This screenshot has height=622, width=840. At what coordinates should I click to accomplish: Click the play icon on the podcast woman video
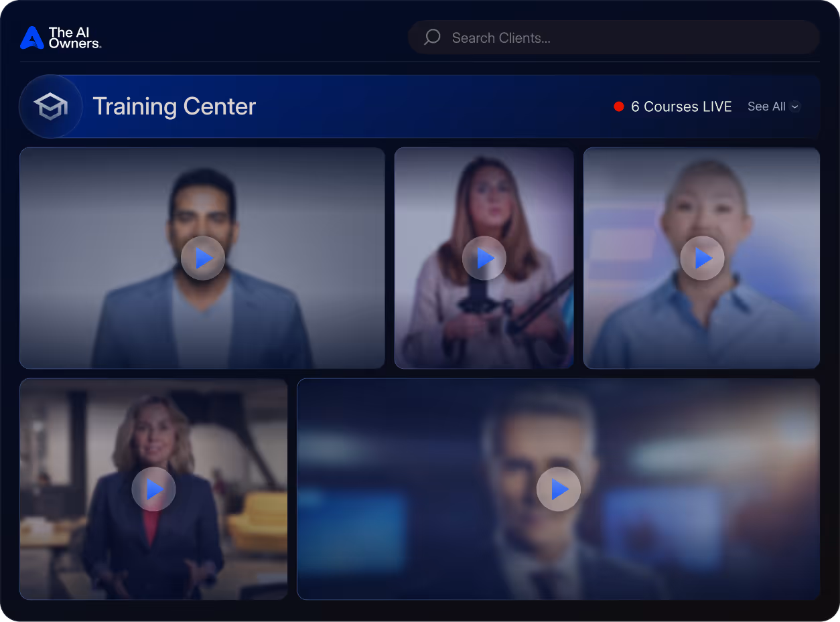click(484, 258)
